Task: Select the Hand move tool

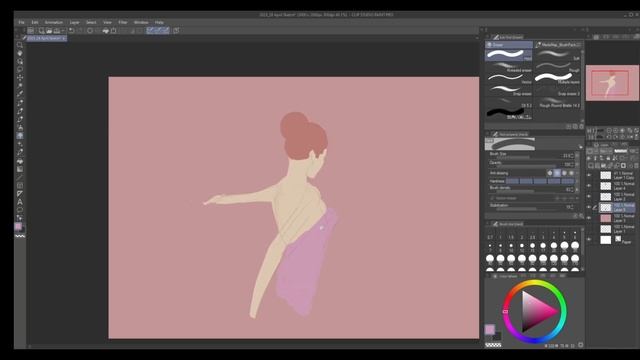Action: pos(20,53)
